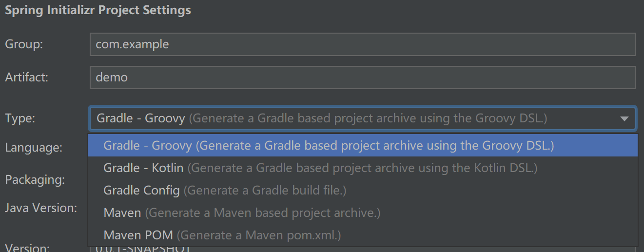
Task: Click the Spring Initializr Project Settings heading
Action: 98,10
